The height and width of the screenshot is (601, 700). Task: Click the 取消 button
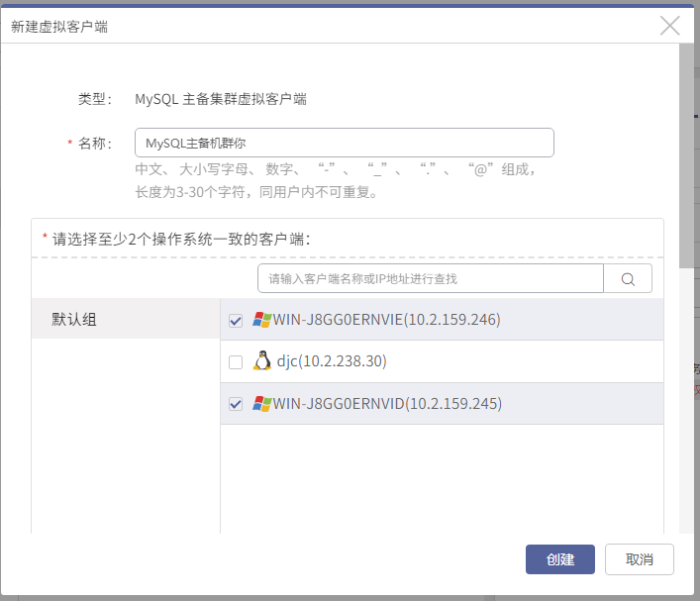640,559
